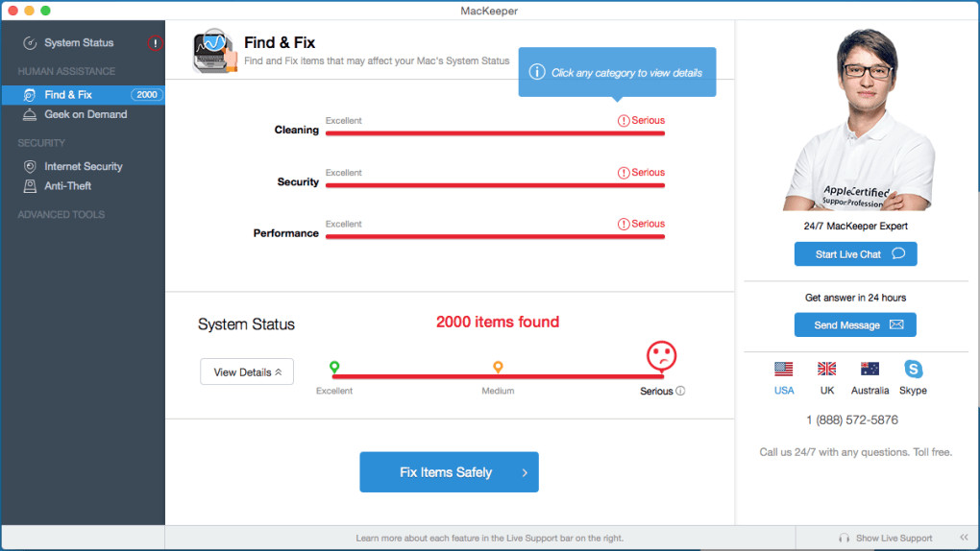
Task: Click the orange Medium marker pin
Action: [x=498, y=367]
